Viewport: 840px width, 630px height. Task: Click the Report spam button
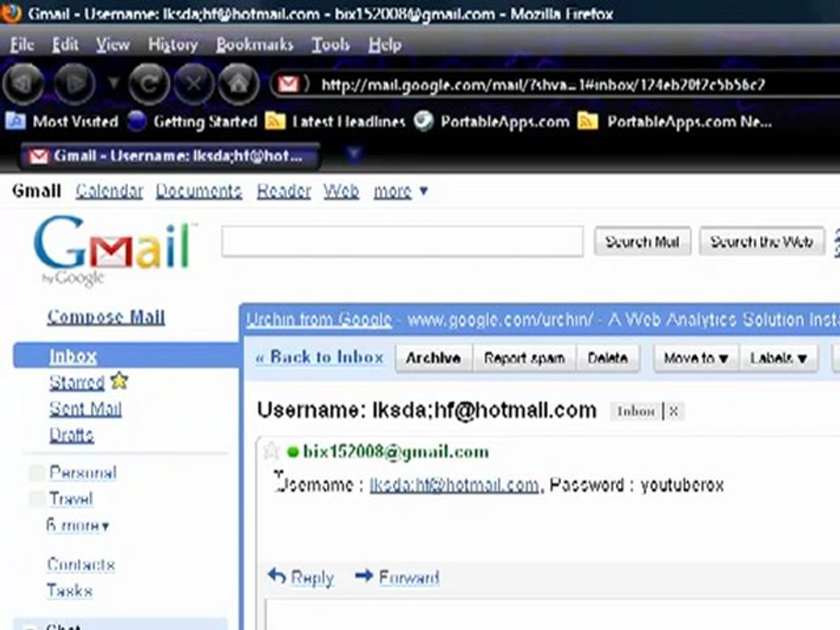coord(524,357)
